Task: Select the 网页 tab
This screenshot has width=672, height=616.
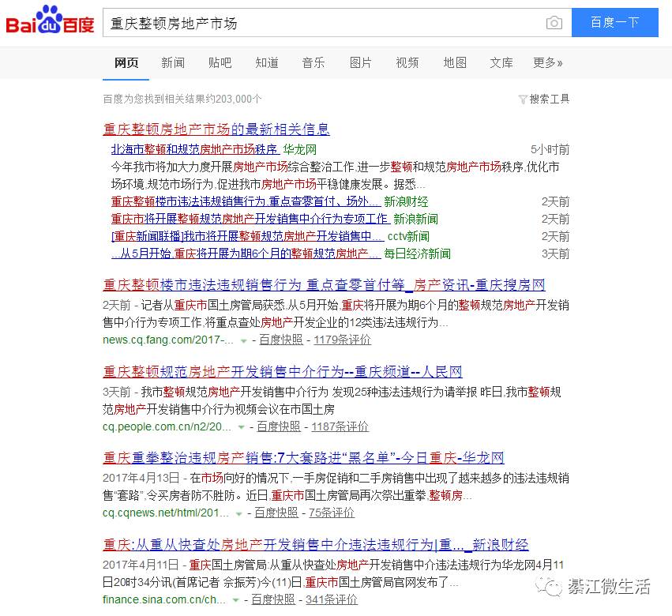Action: 126,63
